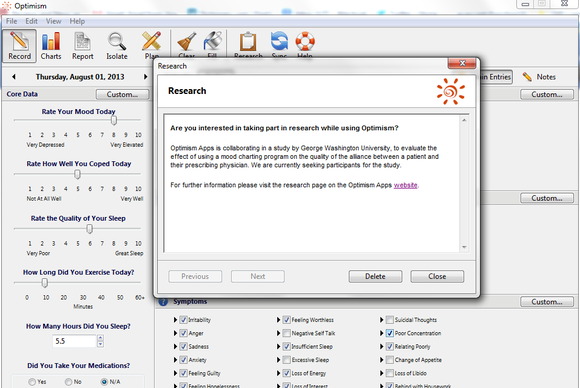This screenshot has height=388, width=580.
Task: Expand Anger details triangle
Action: click(175, 333)
